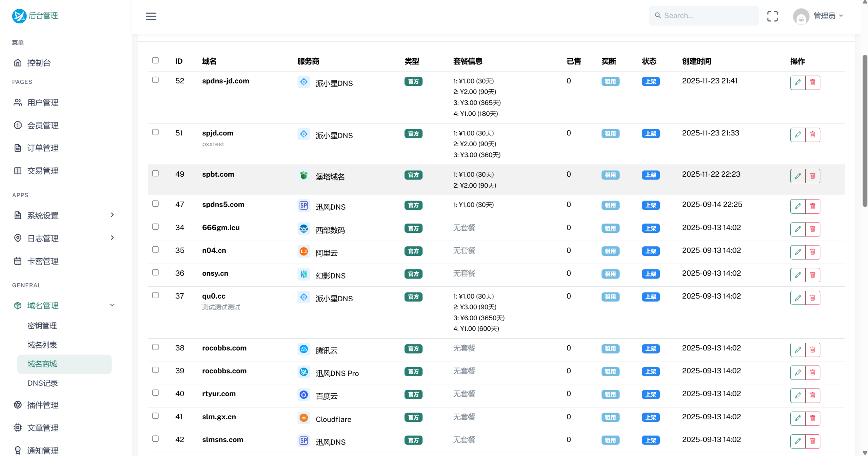
Task: Toggle the sidebar with the hamburger icon
Action: point(151,16)
